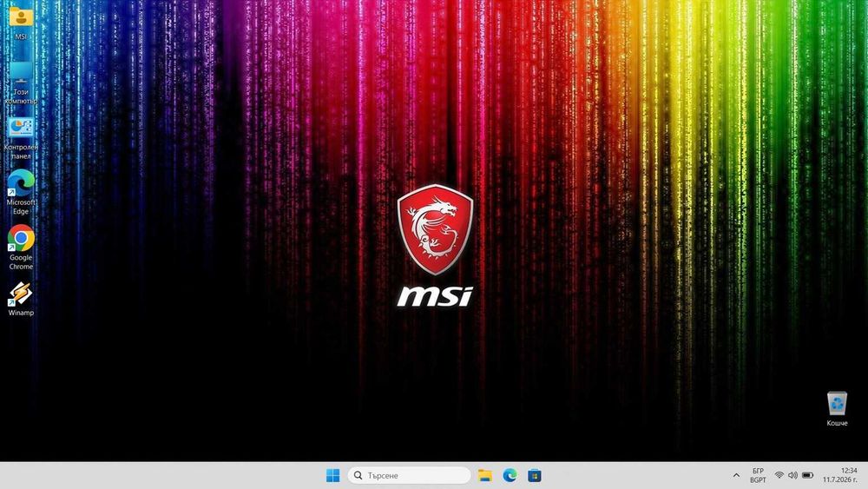The height and width of the screenshot is (489, 868).
Task: Launch the Google Chrome desktop shortcut
Action: pos(21,248)
